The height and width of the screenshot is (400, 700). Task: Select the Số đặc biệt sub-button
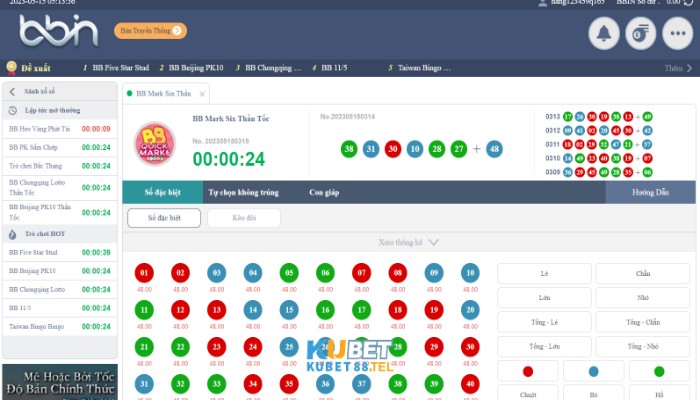coord(164,218)
